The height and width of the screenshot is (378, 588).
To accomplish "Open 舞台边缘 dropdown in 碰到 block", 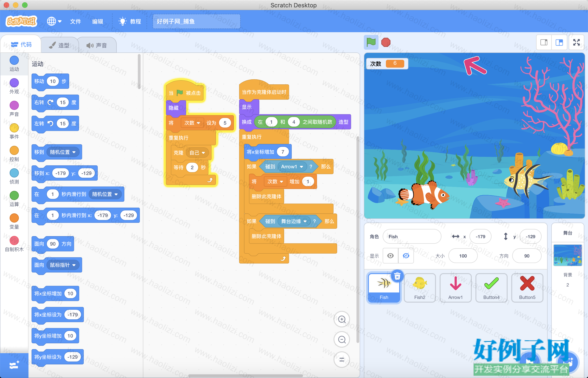I will tap(294, 221).
